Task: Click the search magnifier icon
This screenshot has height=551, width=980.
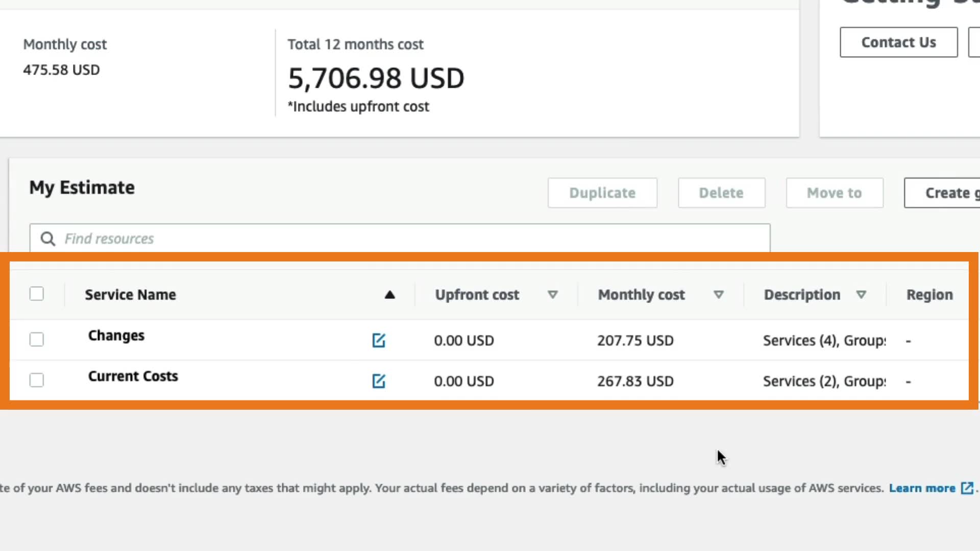Action: click(48, 239)
